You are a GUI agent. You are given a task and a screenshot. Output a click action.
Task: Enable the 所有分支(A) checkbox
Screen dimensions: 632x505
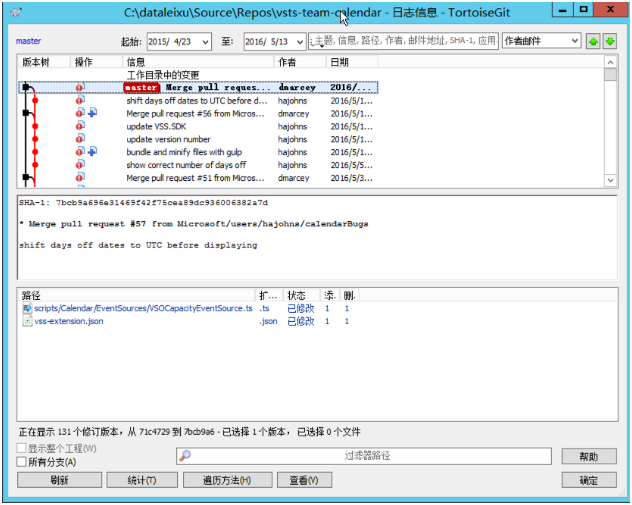click(x=21, y=462)
